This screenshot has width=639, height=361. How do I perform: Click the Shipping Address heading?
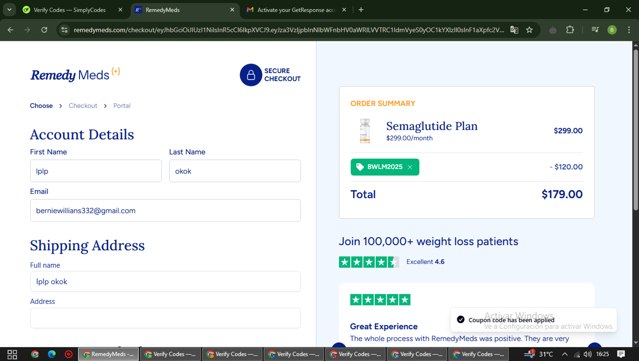(x=87, y=246)
